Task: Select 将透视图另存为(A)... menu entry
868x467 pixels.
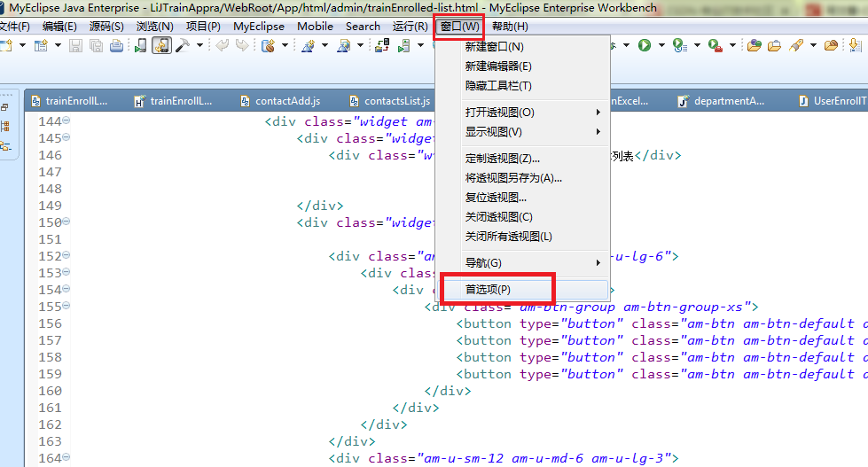Action: point(522,178)
